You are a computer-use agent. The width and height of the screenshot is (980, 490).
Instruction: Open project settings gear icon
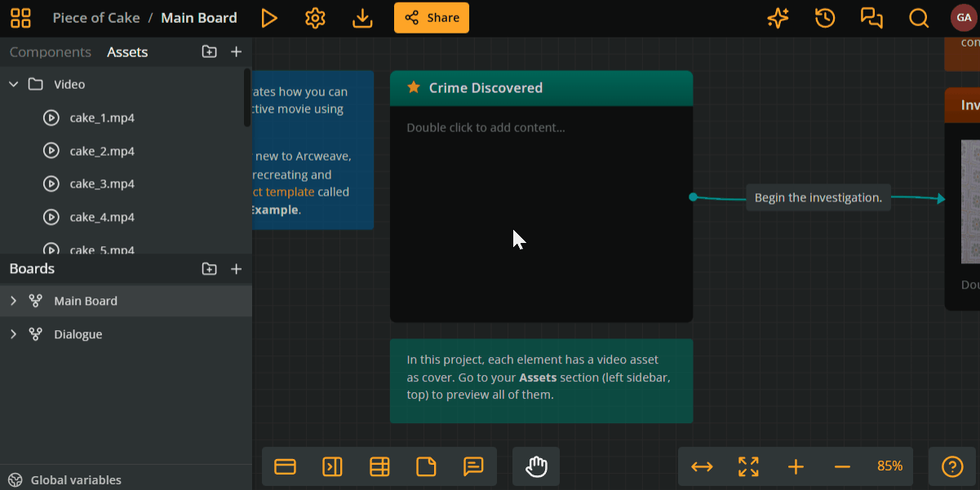pyautogui.click(x=315, y=17)
